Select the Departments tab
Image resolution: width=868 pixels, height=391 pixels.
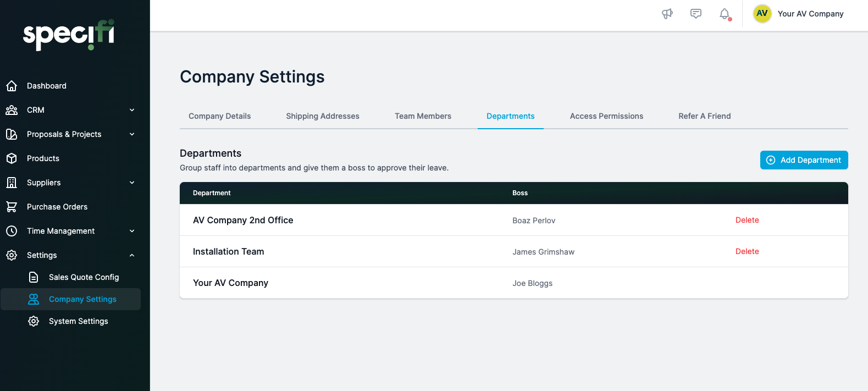[x=510, y=116]
